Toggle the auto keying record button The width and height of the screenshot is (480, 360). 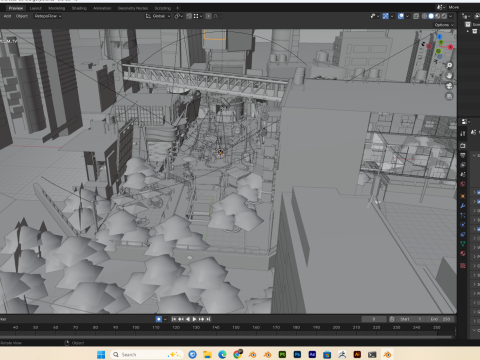coord(159,319)
